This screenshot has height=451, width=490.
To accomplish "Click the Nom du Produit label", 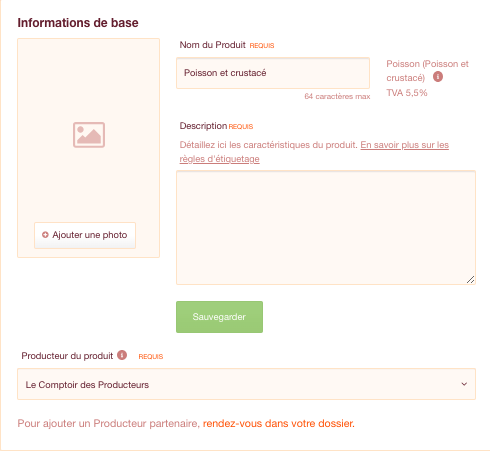I will pos(212,45).
